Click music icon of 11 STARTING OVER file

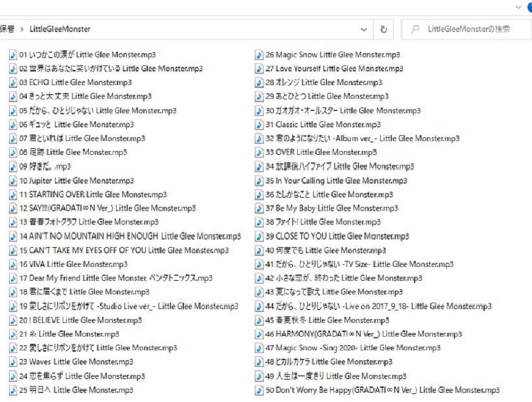(x=13, y=195)
